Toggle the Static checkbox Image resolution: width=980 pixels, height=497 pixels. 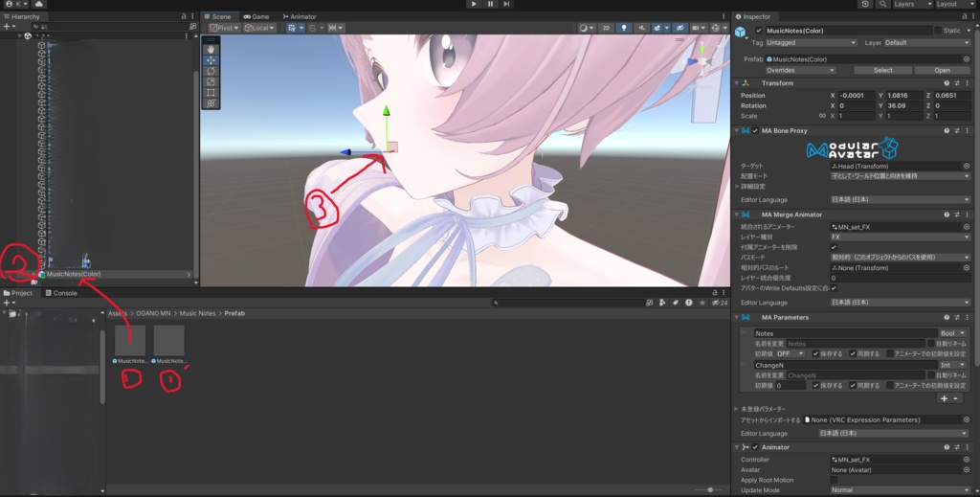tap(938, 30)
